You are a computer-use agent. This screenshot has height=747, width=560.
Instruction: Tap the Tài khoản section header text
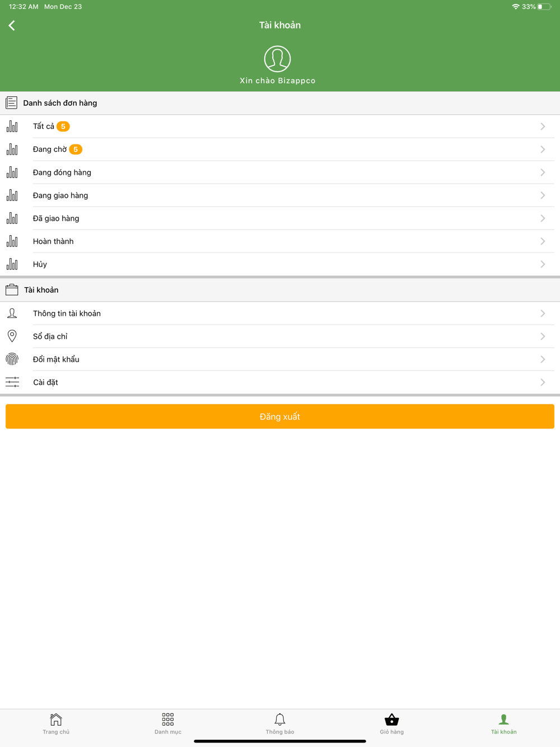coord(41,290)
